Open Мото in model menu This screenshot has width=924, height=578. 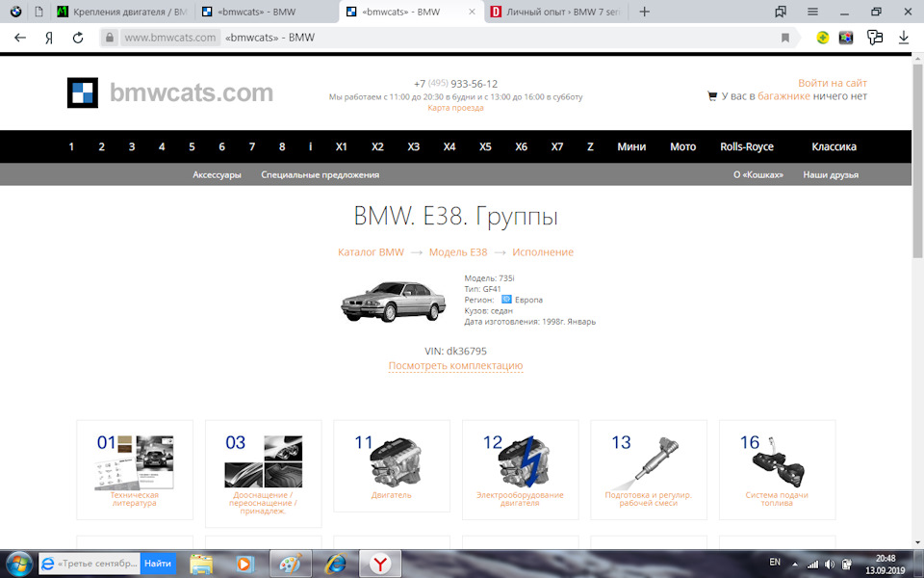point(682,146)
